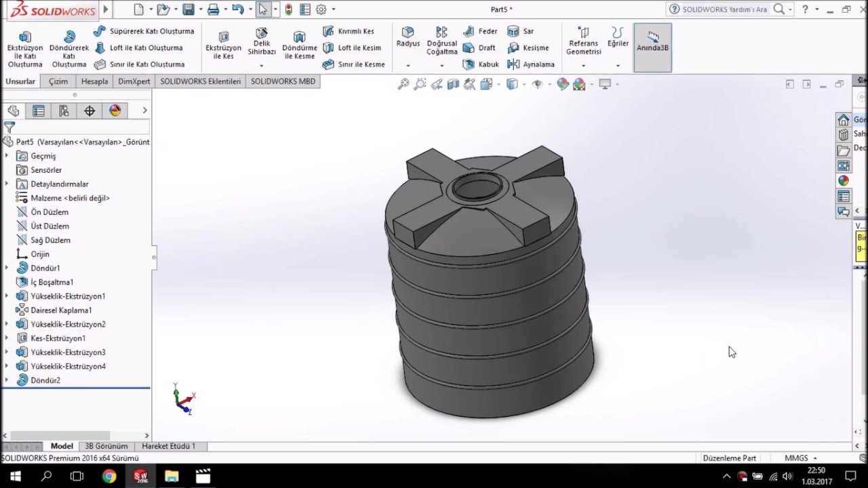The height and width of the screenshot is (488, 868).
Task: Open the DimXpertManager crosshair tab icon
Action: (x=90, y=110)
